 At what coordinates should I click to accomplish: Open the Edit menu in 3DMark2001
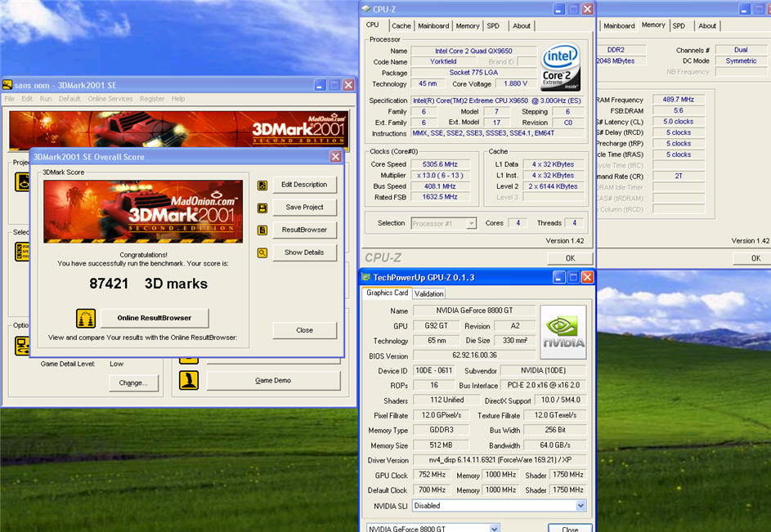tap(27, 99)
